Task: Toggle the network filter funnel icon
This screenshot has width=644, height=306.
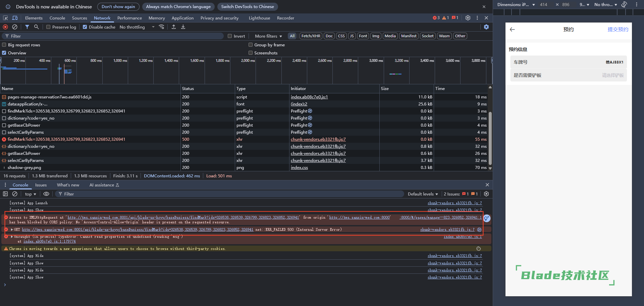Action: [27, 27]
